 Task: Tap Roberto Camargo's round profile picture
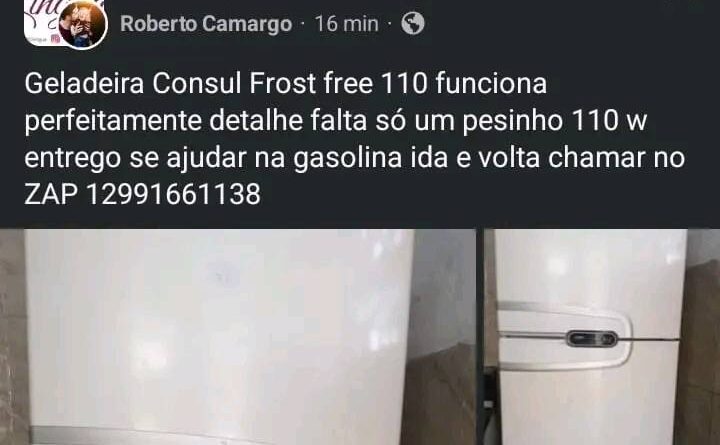(83, 25)
